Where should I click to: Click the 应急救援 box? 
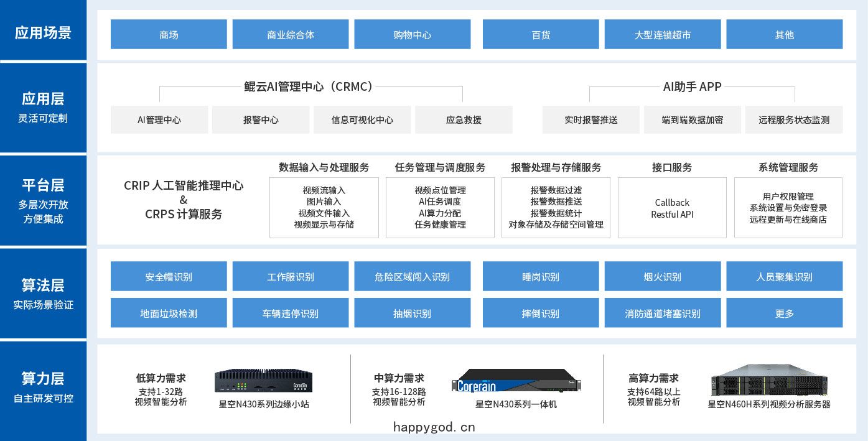tap(464, 119)
